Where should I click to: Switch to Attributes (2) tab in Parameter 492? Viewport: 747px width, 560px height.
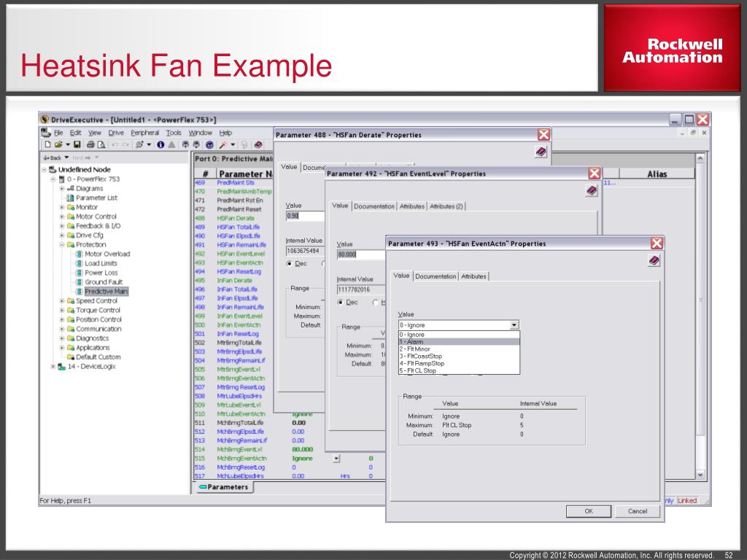coord(446,206)
